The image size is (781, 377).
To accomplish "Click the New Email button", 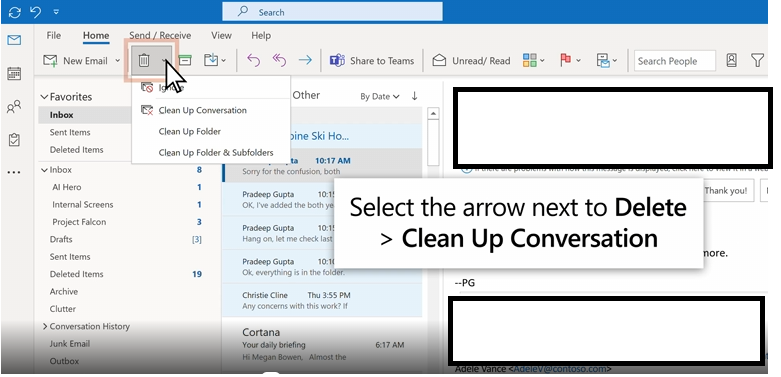I will (75, 61).
